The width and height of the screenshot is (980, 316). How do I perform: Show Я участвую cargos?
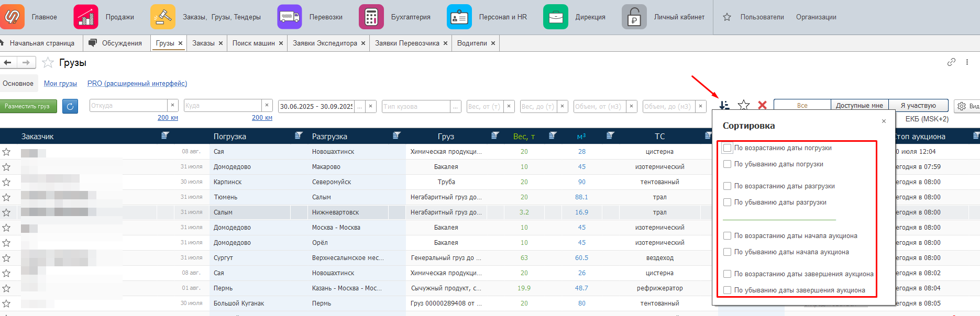tap(918, 105)
